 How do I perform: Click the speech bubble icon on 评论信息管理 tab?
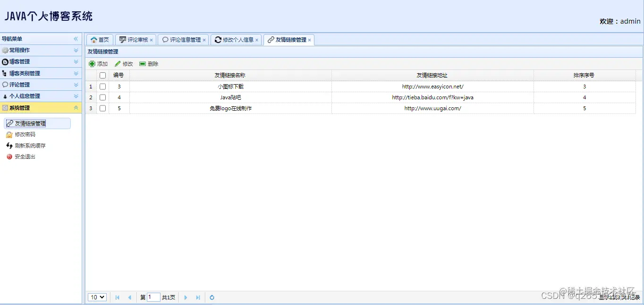165,40
